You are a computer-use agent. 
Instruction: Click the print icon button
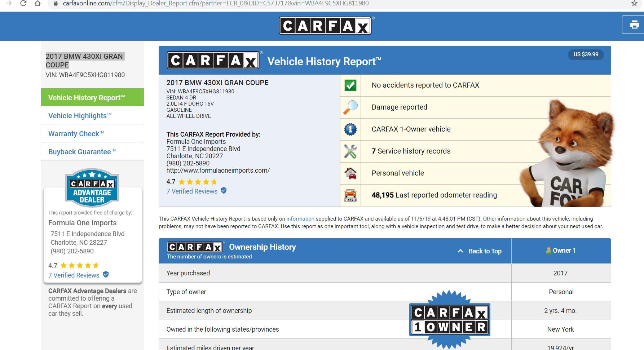pyautogui.click(x=634, y=25)
